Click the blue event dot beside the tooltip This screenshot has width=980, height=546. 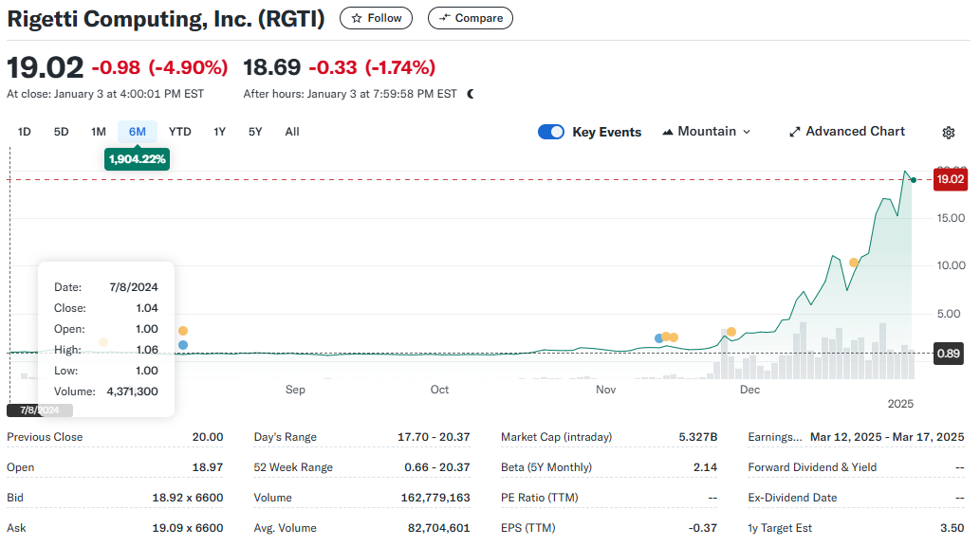pyautogui.click(x=183, y=345)
